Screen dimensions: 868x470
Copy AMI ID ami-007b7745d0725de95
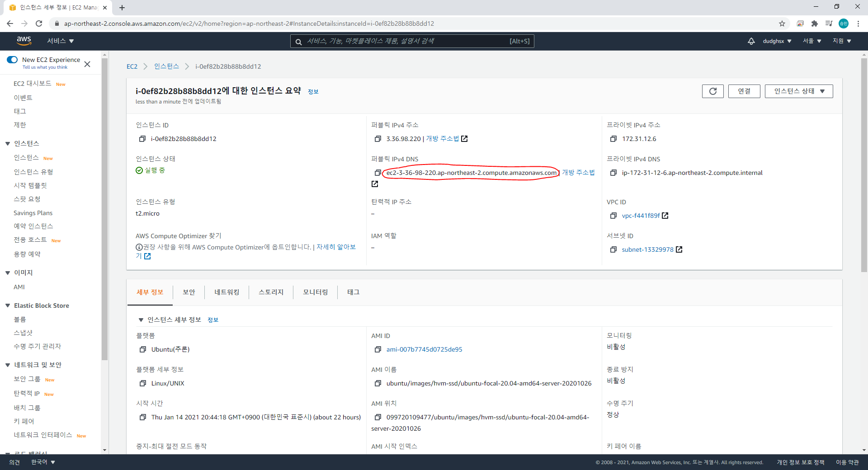pos(378,349)
